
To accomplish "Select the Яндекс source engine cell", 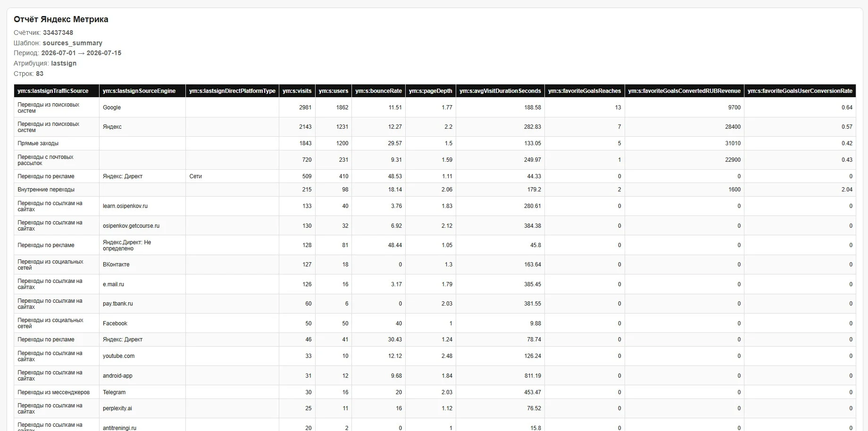I will click(x=142, y=127).
